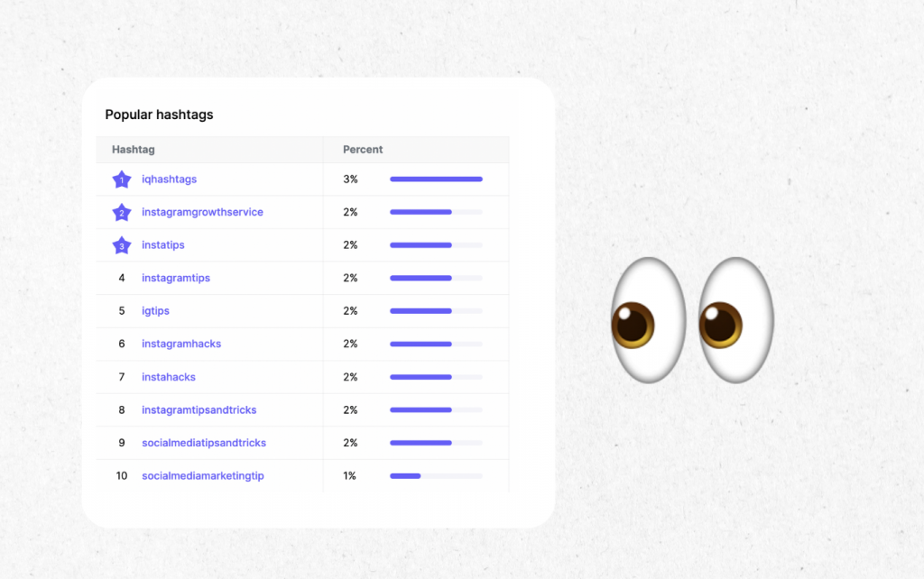The width and height of the screenshot is (924, 579).
Task: Click the 3% progress bar for iqhashtags
Action: click(x=436, y=179)
